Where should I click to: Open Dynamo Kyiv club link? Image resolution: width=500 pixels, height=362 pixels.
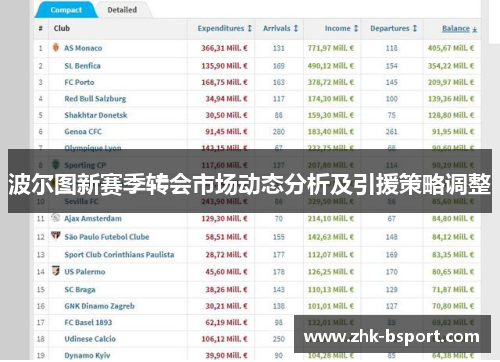pos(87,355)
